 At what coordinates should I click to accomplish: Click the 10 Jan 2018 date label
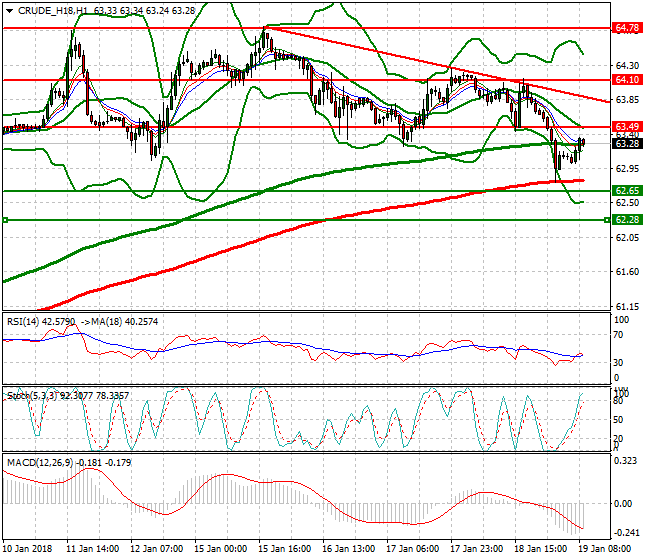tap(27, 549)
